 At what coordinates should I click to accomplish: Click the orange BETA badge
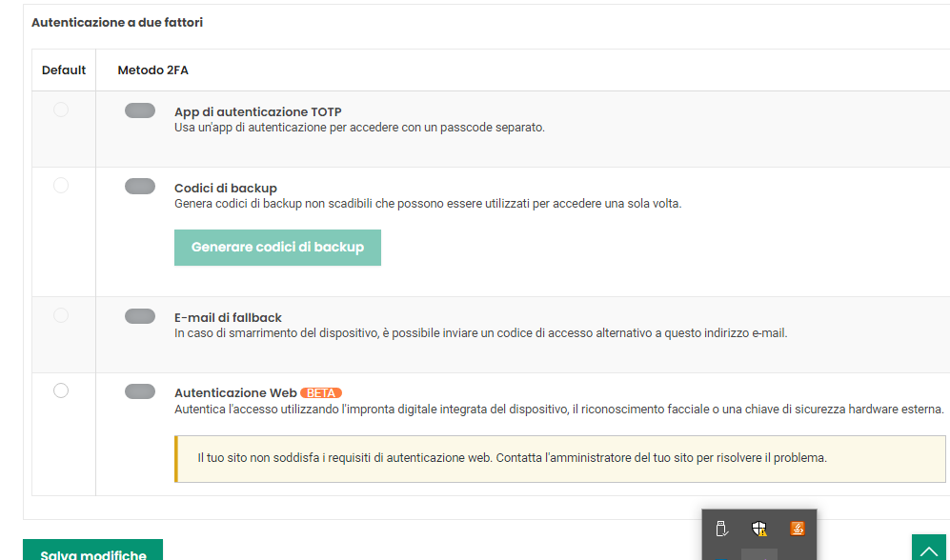pos(321,393)
